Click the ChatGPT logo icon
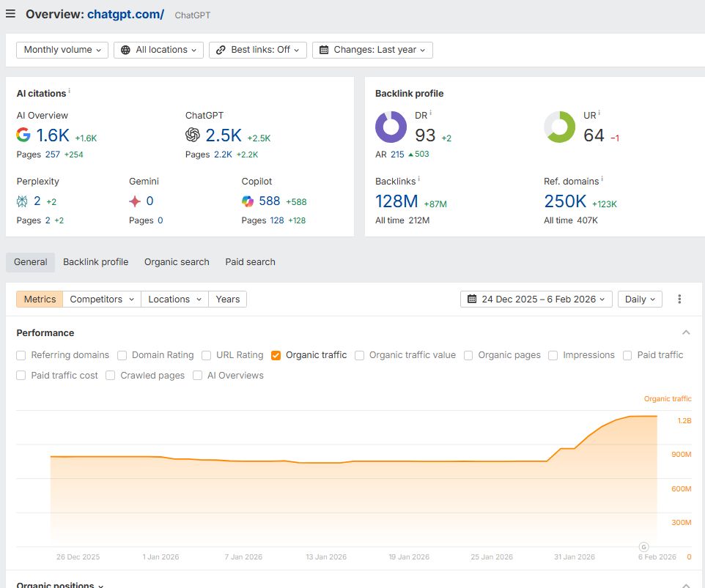Image resolution: width=705 pixels, height=588 pixels. tap(193, 135)
